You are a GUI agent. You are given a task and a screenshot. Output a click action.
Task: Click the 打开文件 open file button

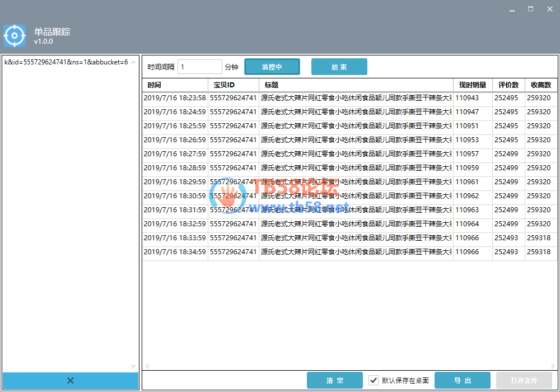tap(524, 380)
